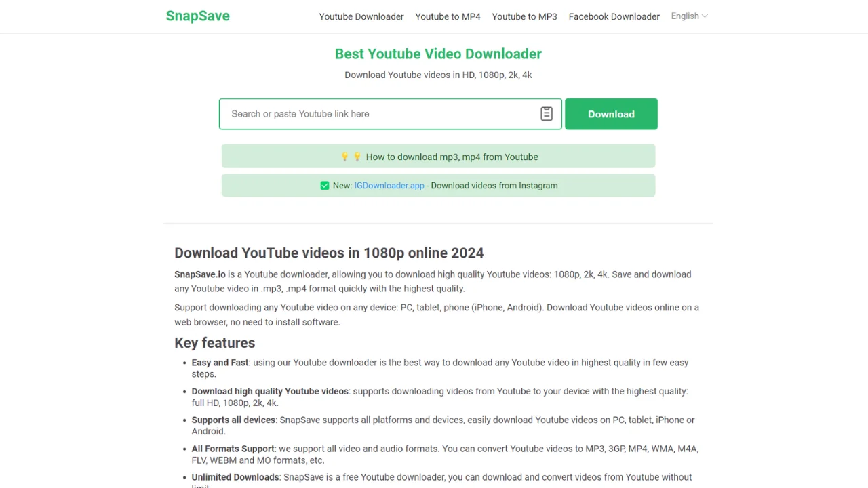The image size is (868, 488).
Task: Expand the English language dropdown
Action: tap(689, 16)
